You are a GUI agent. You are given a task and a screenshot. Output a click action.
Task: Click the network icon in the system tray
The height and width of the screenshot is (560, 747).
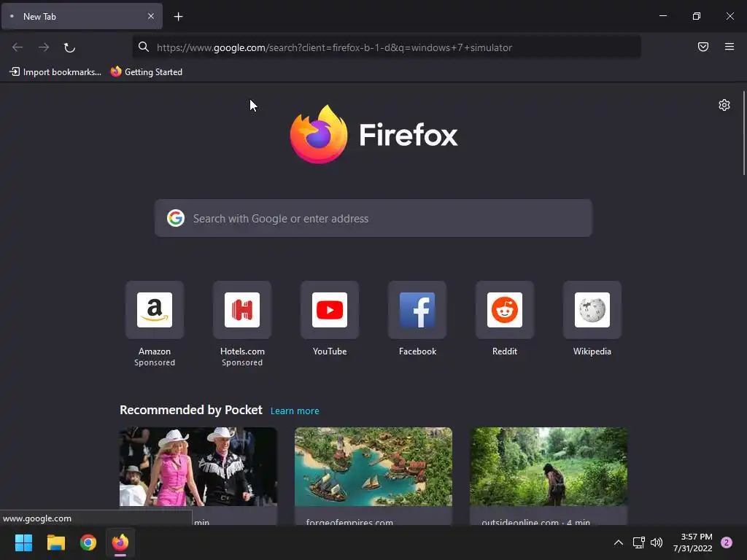[x=638, y=542]
